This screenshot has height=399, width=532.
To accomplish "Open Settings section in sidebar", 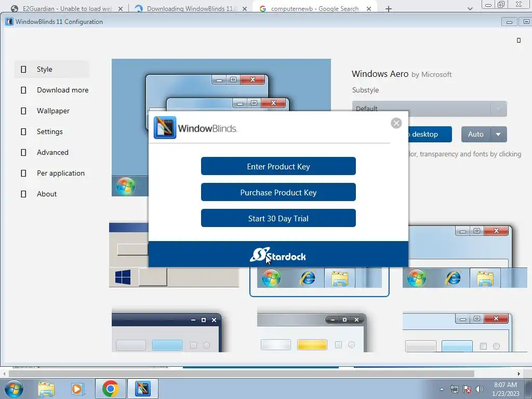I will [51, 131].
